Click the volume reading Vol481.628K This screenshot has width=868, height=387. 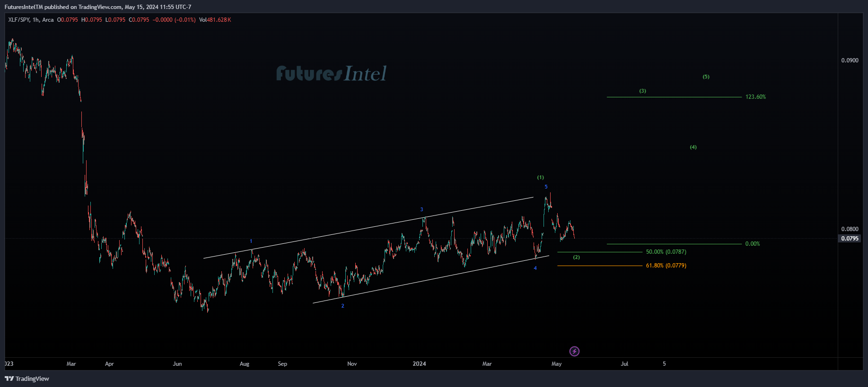215,20
